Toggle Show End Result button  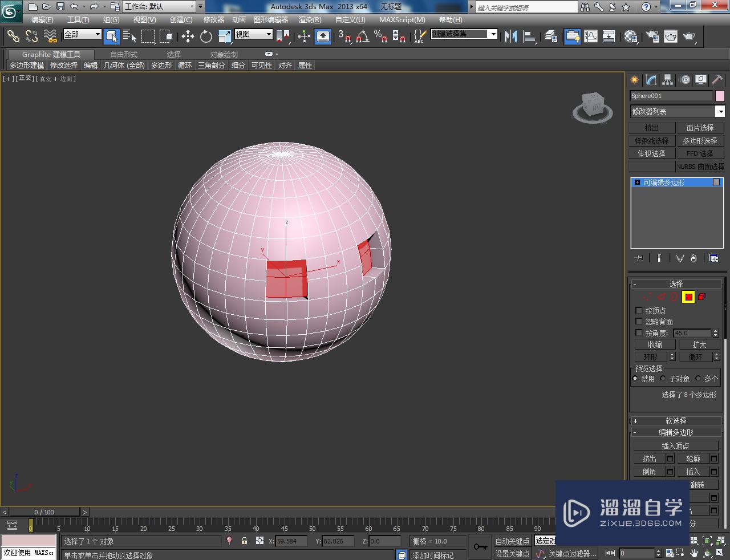(659, 258)
